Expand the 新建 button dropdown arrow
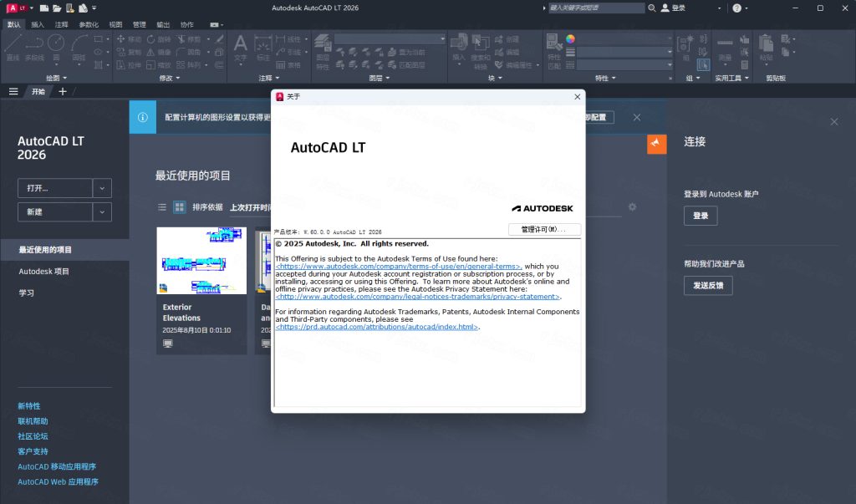856x504 pixels. (102, 211)
